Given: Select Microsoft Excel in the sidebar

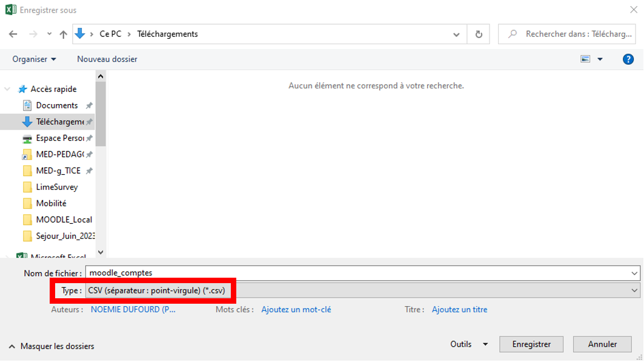Looking at the screenshot, I should coord(58,256).
